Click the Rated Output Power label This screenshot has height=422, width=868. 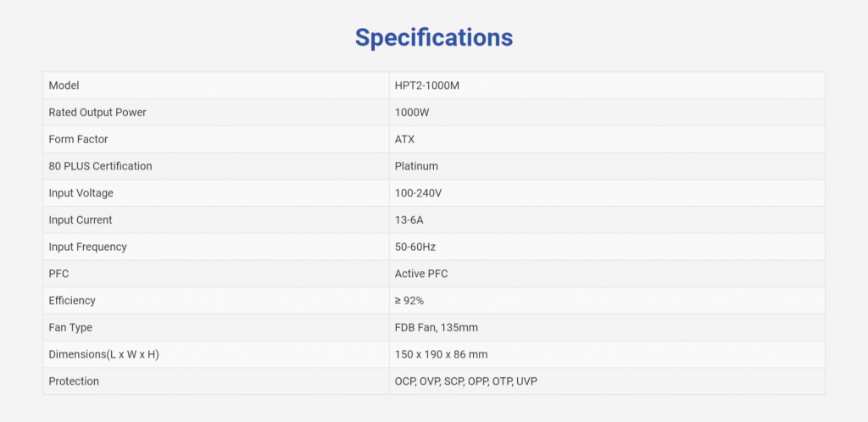tap(103, 113)
